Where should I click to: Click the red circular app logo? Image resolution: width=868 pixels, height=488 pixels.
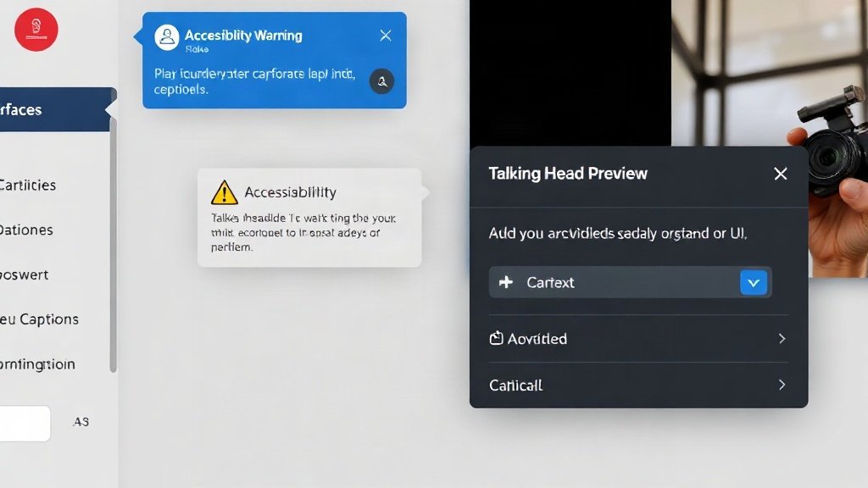[36, 30]
